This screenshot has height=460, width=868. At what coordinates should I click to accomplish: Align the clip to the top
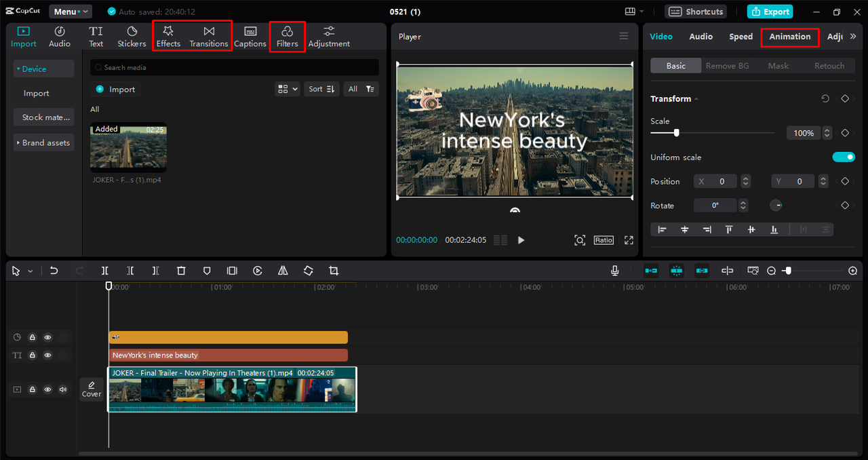[x=729, y=229]
